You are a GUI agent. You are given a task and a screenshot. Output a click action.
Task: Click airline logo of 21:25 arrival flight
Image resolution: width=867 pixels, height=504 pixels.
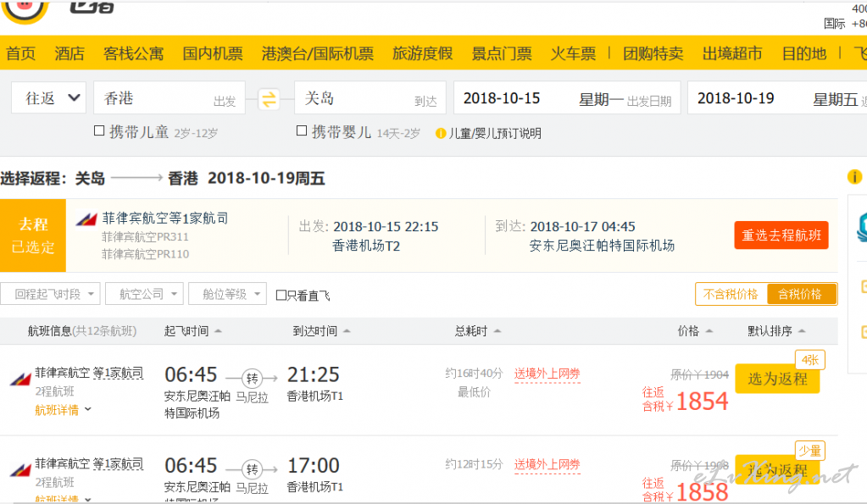tap(20, 379)
